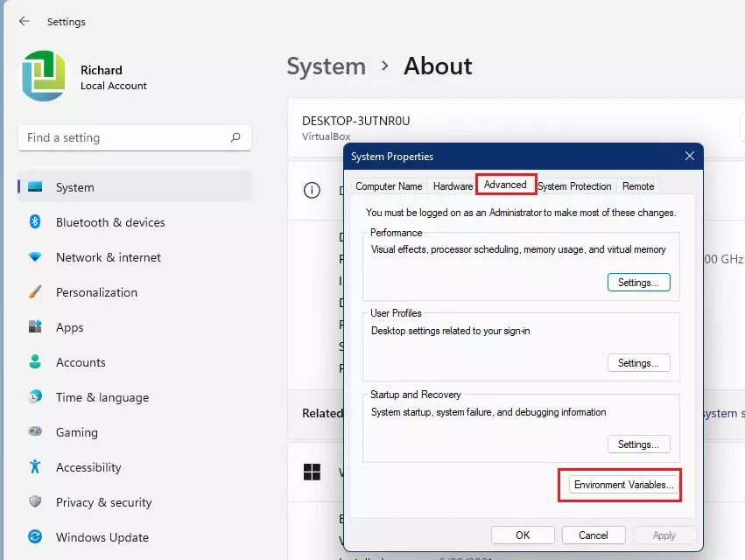Viewport: 745px width, 560px height.
Task: Go back with the Settings back arrow
Action: coord(25,21)
